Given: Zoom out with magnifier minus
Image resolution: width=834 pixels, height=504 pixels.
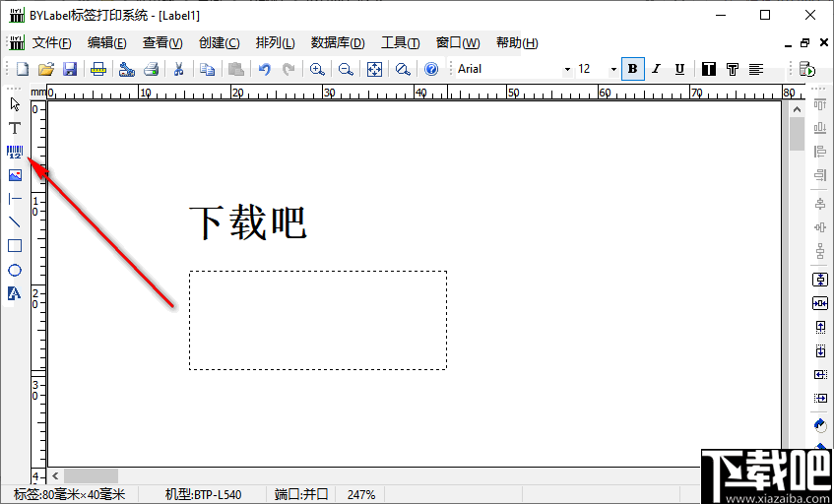Looking at the screenshot, I should tap(346, 69).
